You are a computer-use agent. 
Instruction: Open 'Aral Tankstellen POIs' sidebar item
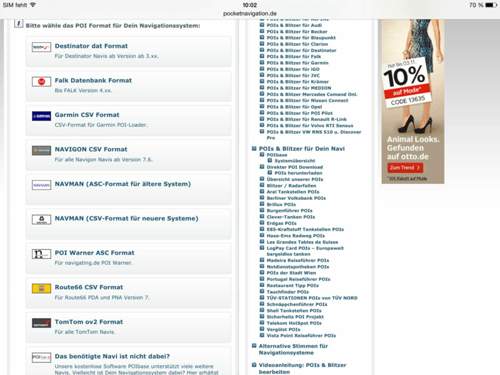click(x=293, y=192)
